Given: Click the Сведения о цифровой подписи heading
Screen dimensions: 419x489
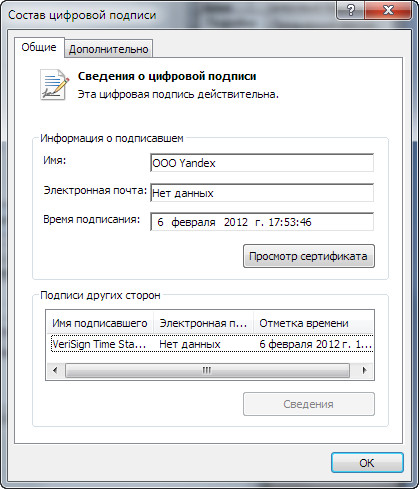Looking at the screenshot, I should click(x=167, y=76).
